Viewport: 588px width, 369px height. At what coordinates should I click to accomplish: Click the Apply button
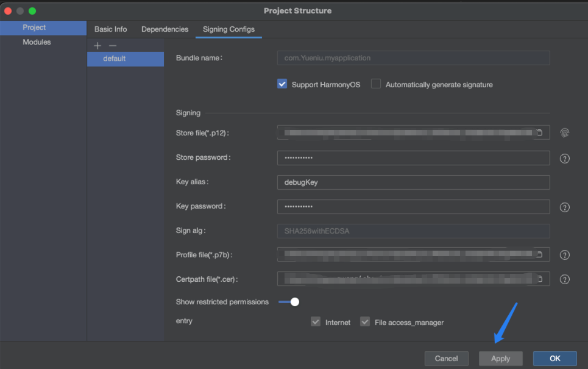(501, 359)
